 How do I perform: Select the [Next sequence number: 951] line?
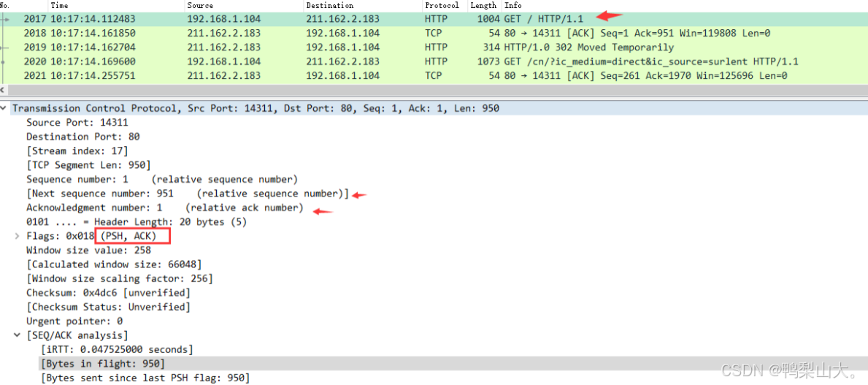[x=188, y=194]
